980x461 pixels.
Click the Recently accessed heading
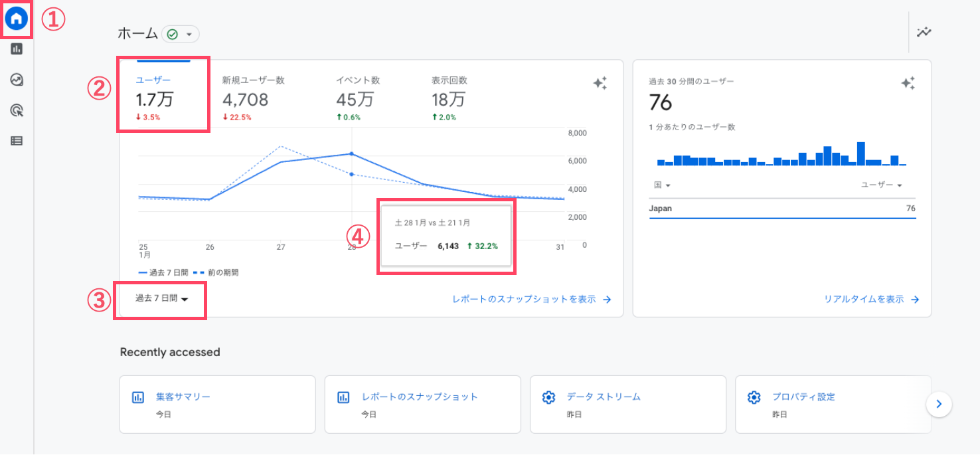170,352
